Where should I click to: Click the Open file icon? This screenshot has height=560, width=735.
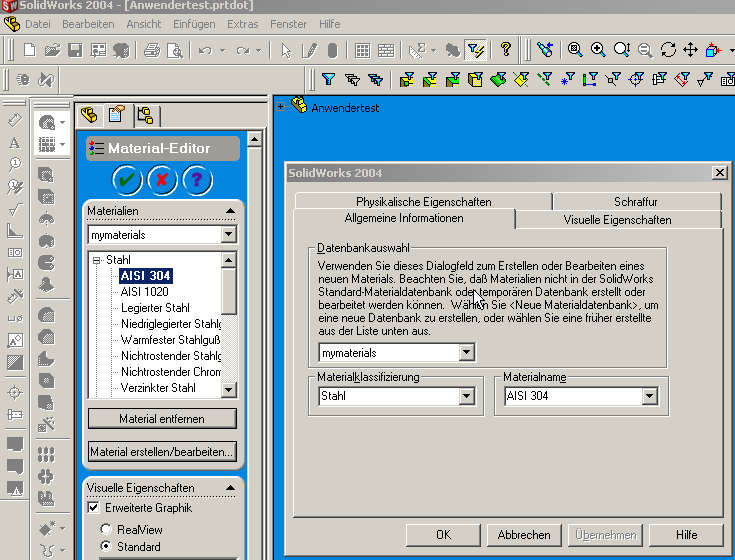(x=52, y=50)
